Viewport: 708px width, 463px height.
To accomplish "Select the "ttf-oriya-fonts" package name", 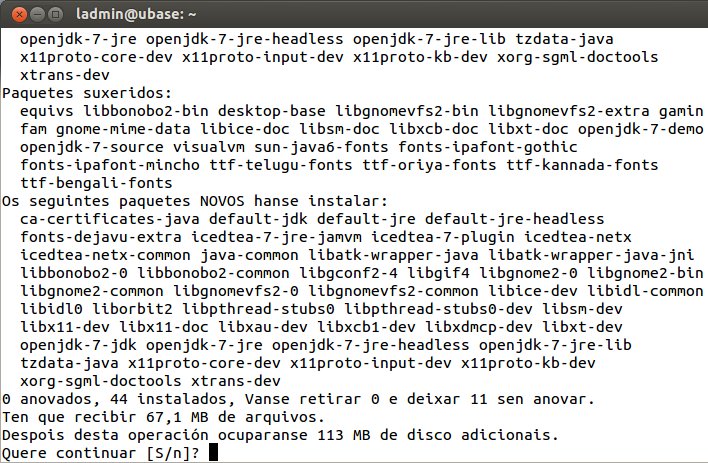I will tap(429, 165).
